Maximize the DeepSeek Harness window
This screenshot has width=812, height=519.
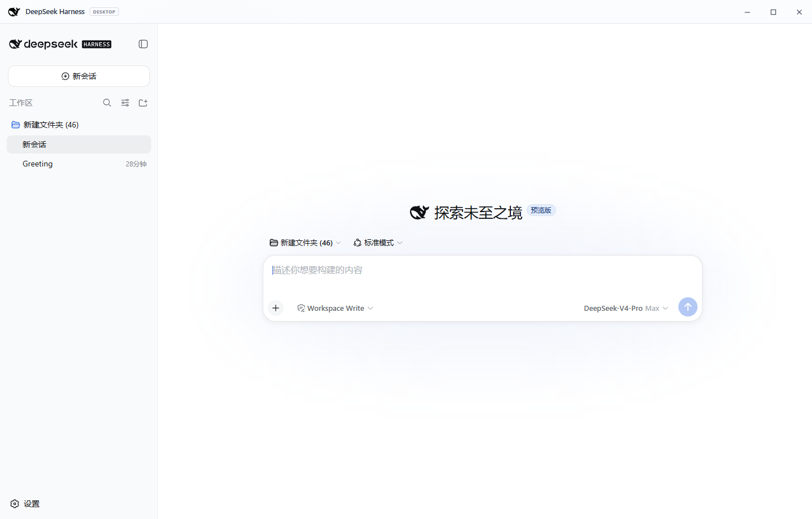(x=773, y=12)
